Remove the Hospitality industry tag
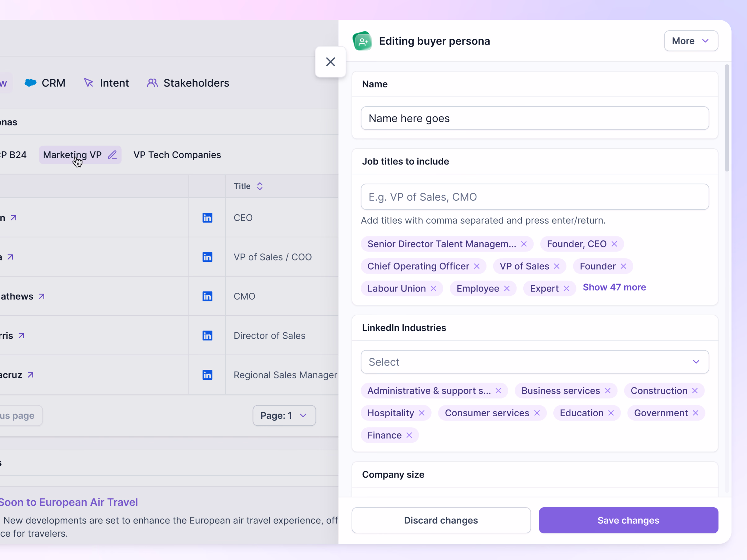Image resolution: width=747 pixels, height=560 pixels. click(x=422, y=413)
